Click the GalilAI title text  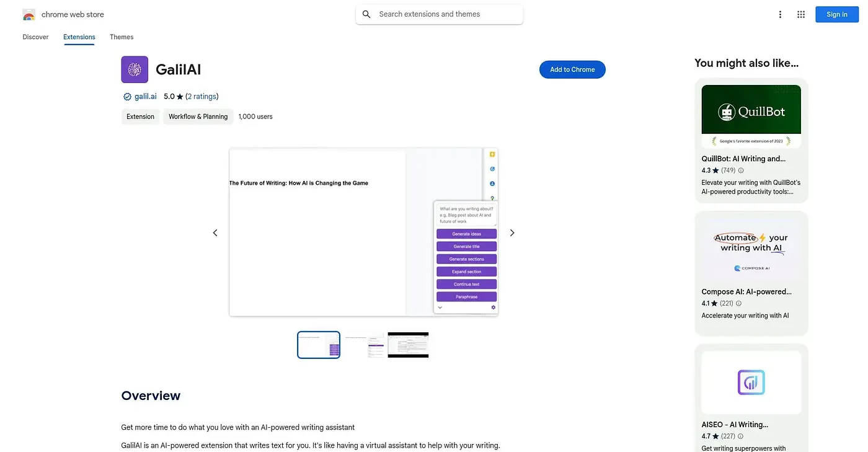(x=179, y=69)
